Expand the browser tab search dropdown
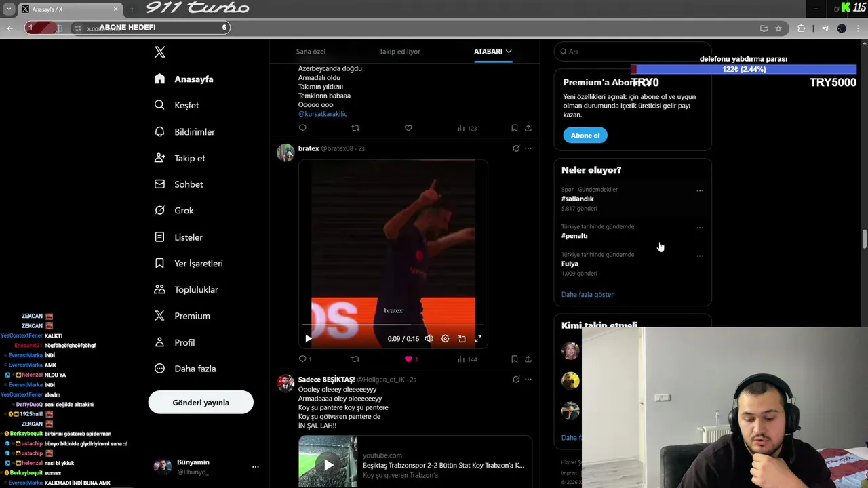 pos(9,9)
